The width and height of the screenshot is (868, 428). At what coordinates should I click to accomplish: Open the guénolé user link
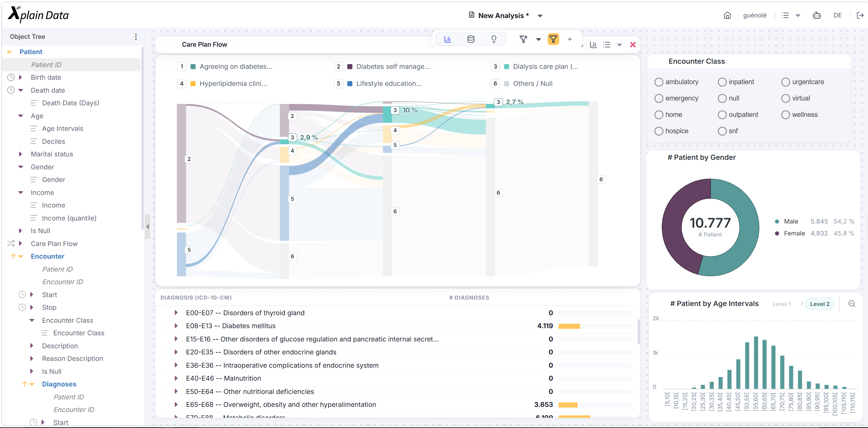755,15
